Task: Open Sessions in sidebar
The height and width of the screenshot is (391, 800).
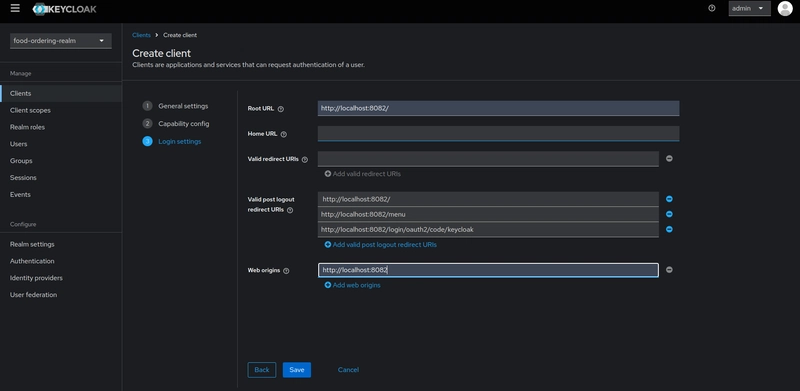Action: [x=61, y=178]
